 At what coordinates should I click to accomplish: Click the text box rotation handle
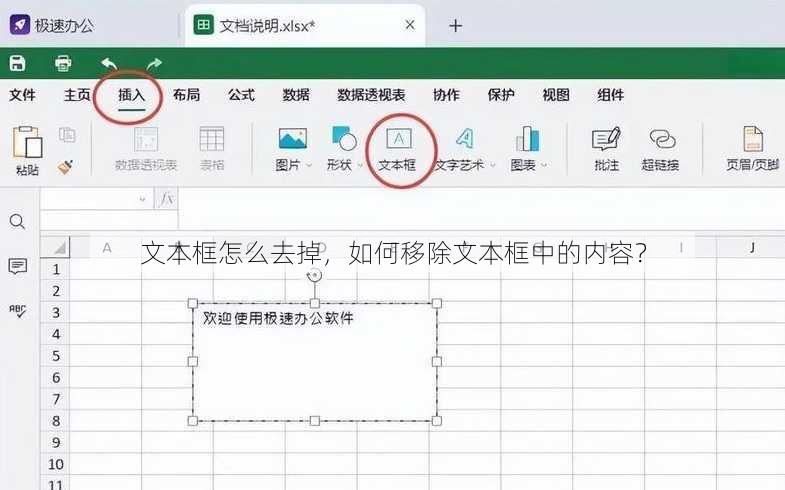tap(314, 275)
